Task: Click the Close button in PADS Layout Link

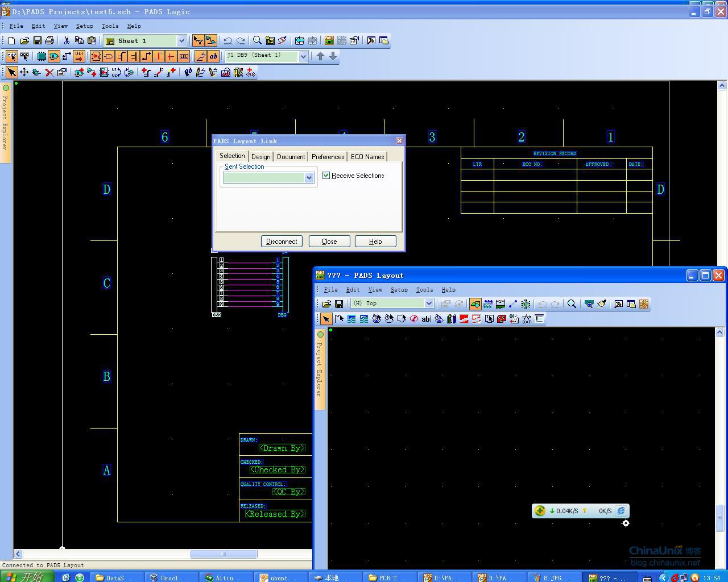Action: point(329,242)
